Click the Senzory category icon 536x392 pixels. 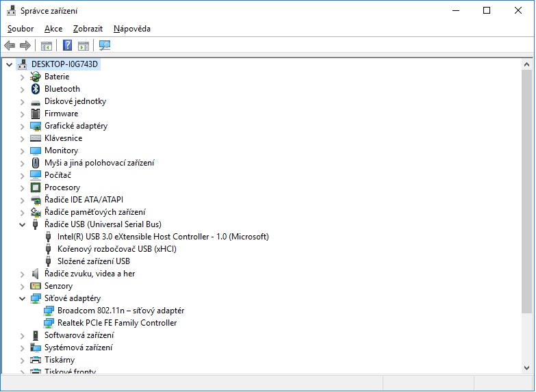(36, 286)
